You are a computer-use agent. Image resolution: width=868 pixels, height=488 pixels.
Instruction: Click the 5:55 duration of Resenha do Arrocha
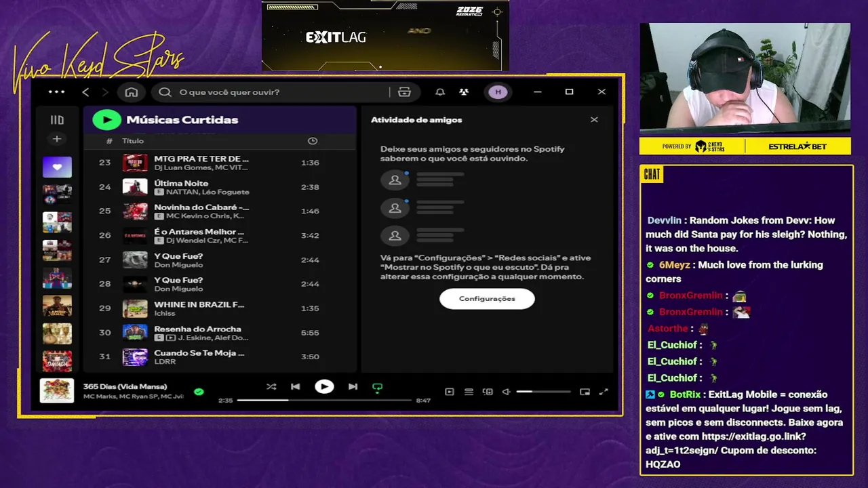[x=310, y=333]
